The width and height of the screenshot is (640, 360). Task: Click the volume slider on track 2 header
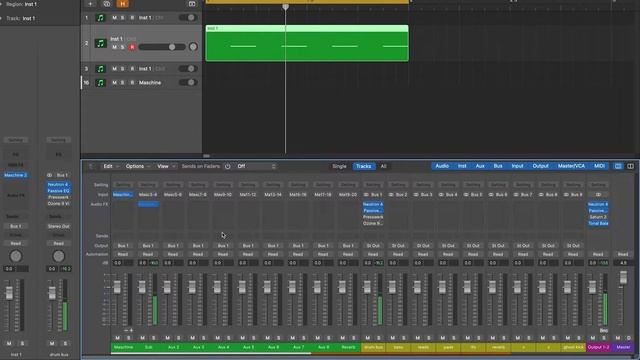click(x=162, y=47)
